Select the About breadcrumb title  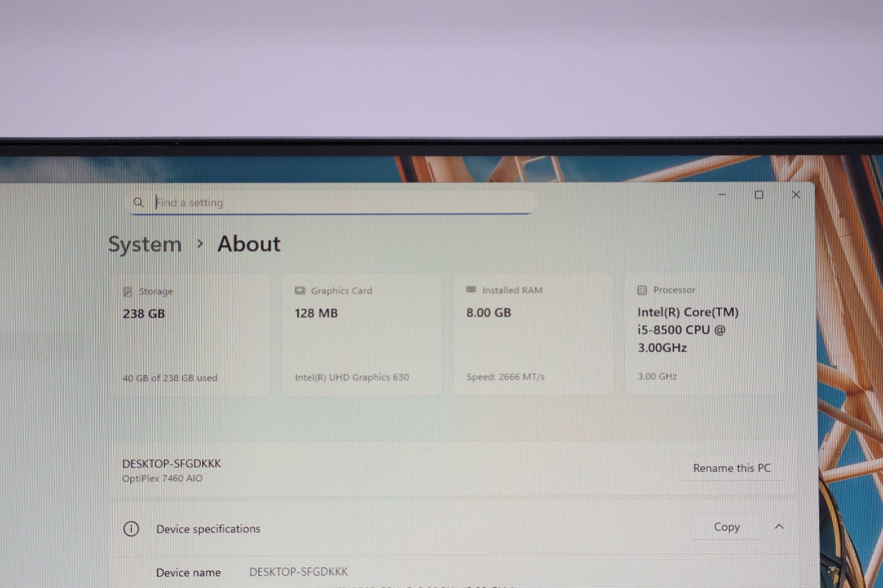(x=249, y=244)
